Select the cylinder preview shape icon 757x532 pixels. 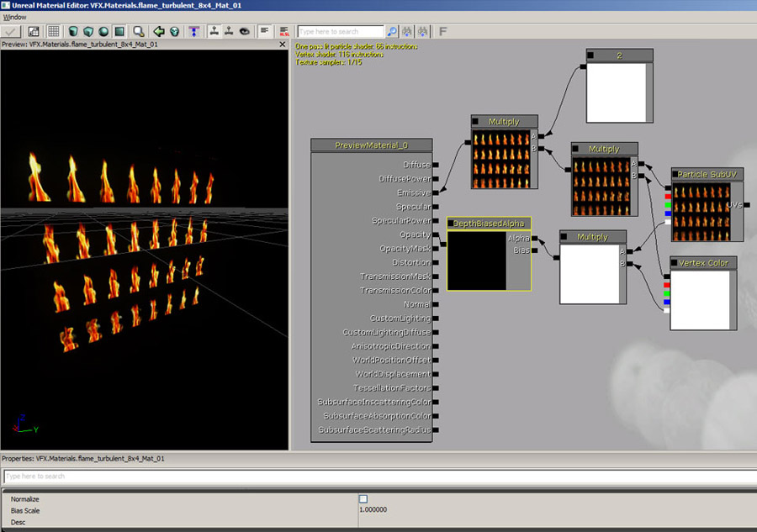click(x=75, y=31)
